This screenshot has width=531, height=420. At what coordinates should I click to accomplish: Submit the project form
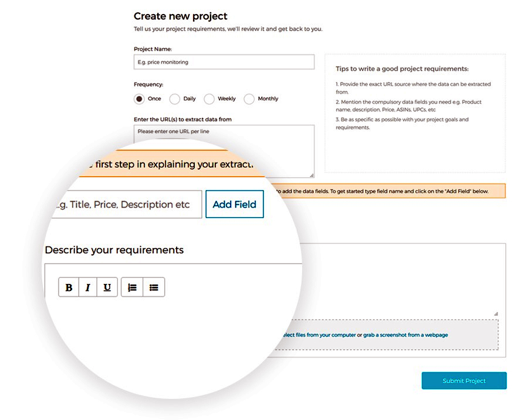[x=464, y=381]
